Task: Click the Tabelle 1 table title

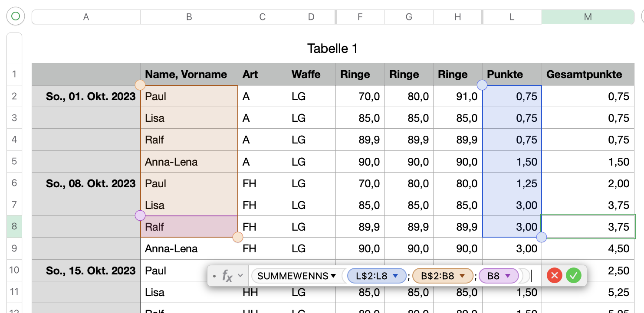Action: [332, 48]
